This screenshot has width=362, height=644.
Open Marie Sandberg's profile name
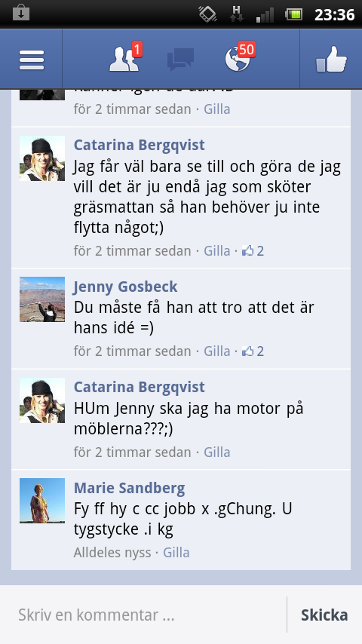(129, 488)
